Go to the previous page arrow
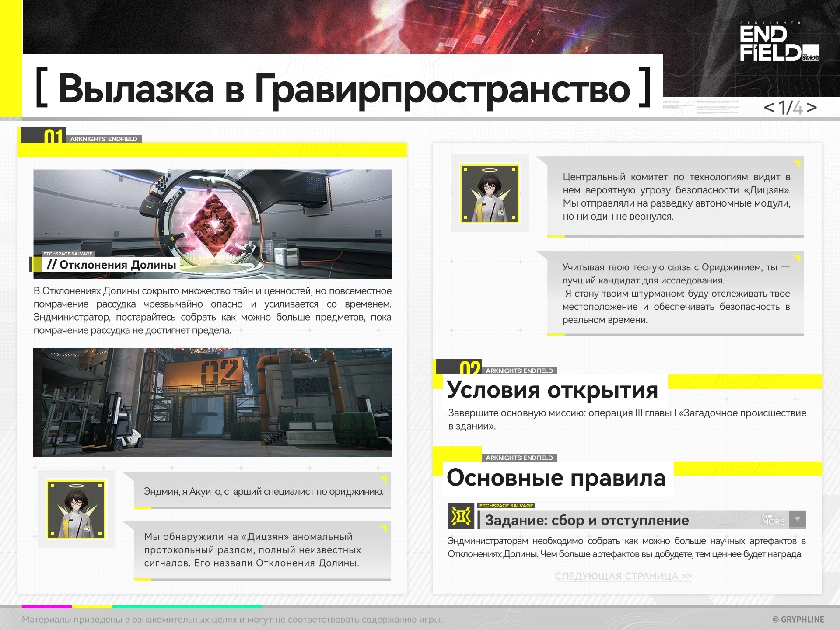 click(x=769, y=108)
